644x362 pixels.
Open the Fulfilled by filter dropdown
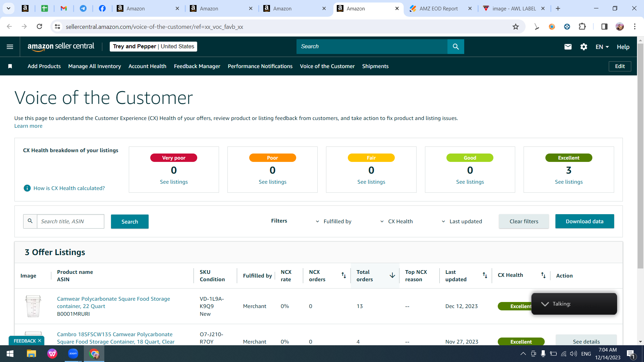click(334, 221)
